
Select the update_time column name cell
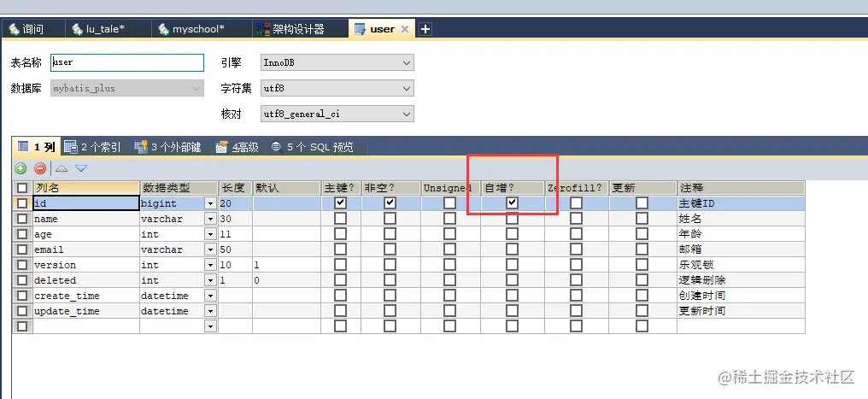[x=85, y=311]
